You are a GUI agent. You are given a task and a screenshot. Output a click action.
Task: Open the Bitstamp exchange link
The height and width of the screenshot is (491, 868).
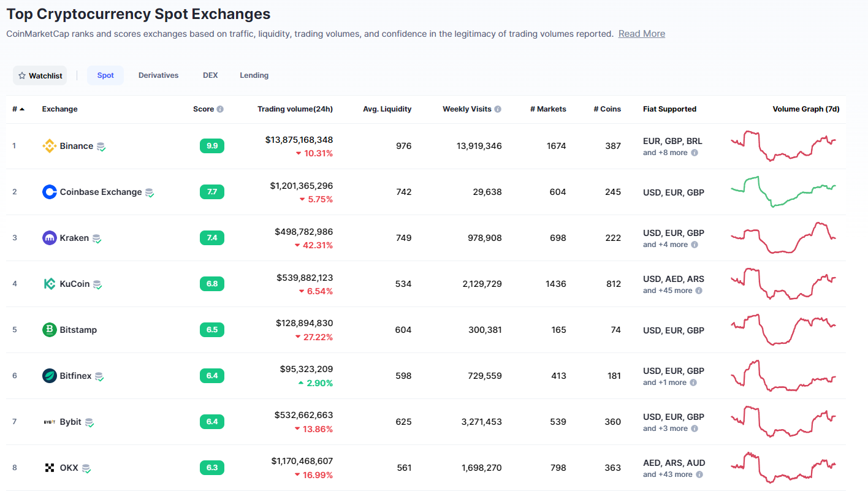(78, 330)
